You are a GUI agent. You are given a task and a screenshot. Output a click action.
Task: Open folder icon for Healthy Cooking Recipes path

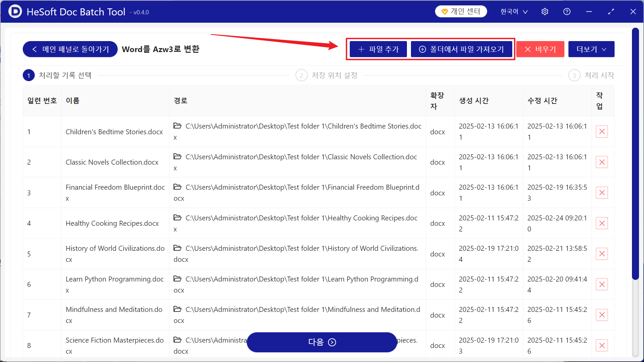point(178,218)
